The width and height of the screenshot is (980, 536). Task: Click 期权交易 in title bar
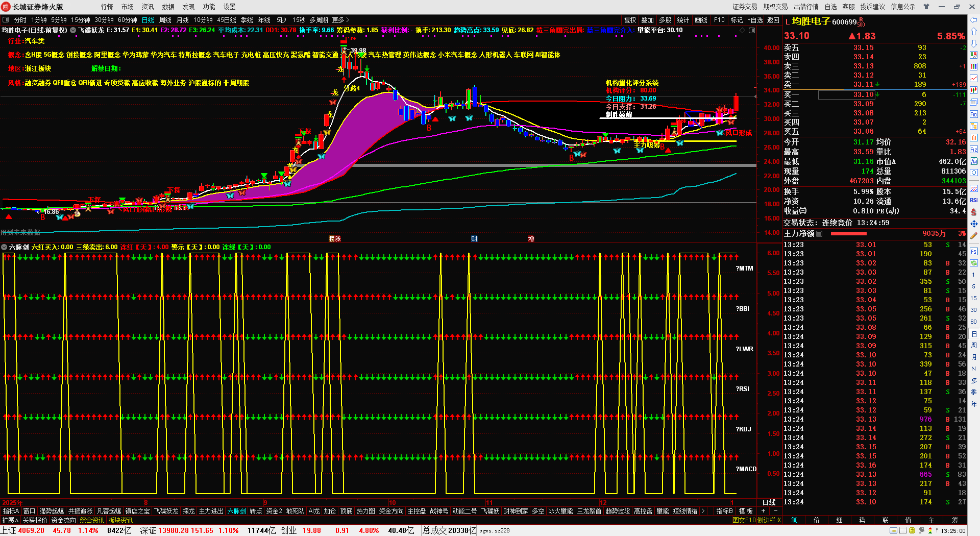[x=776, y=7]
